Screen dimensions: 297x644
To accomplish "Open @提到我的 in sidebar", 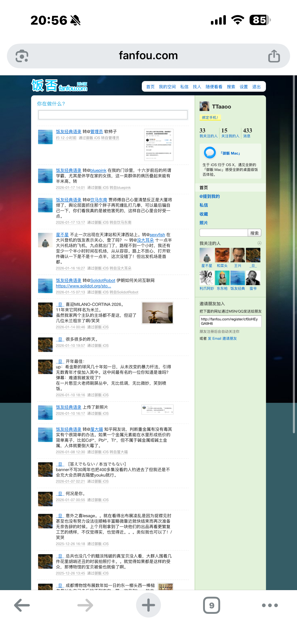I will coord(210,196).
